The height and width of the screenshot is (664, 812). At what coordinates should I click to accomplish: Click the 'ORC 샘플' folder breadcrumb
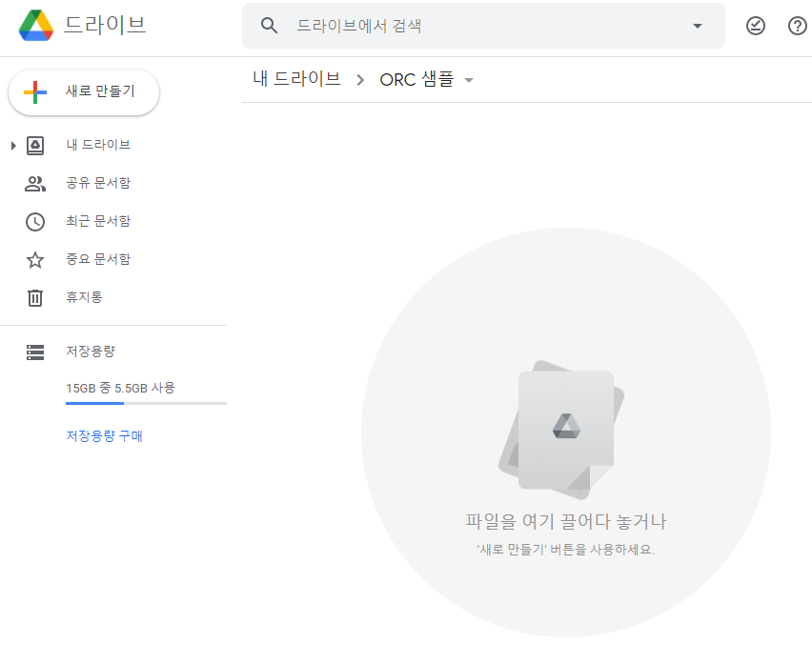tap(416, 79)
